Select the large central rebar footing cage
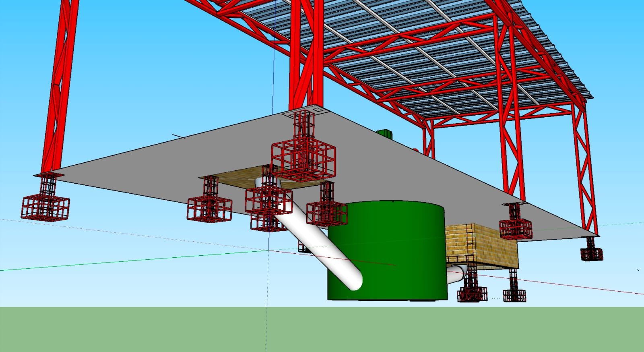 pos(303,159)
